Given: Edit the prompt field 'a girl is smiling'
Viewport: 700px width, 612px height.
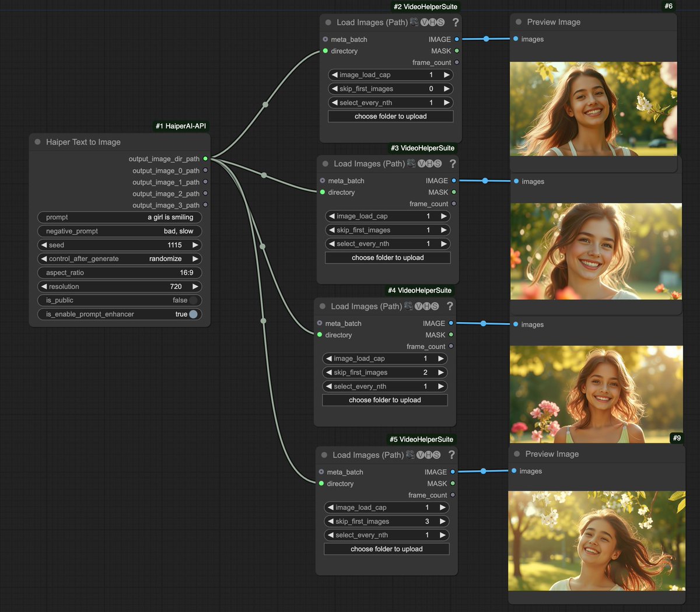Looking at the screenshot, I should [x=120, y=217].
